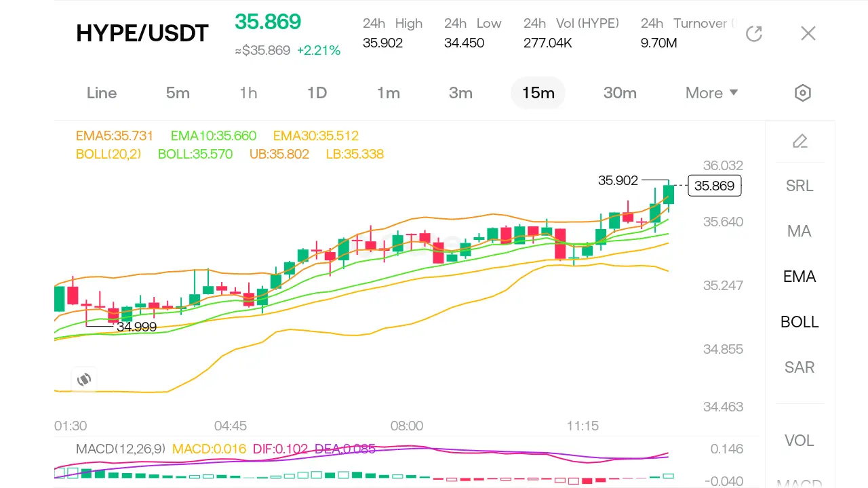Close the HYPE/USDT chart view
Screen dimensions: 868x488
pos(808,33)
